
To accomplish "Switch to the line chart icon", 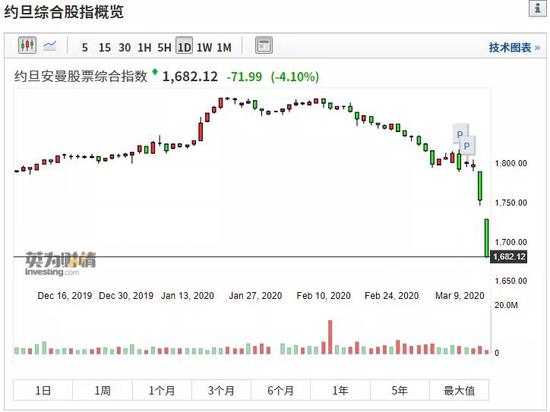I will [x=49, y=46].
